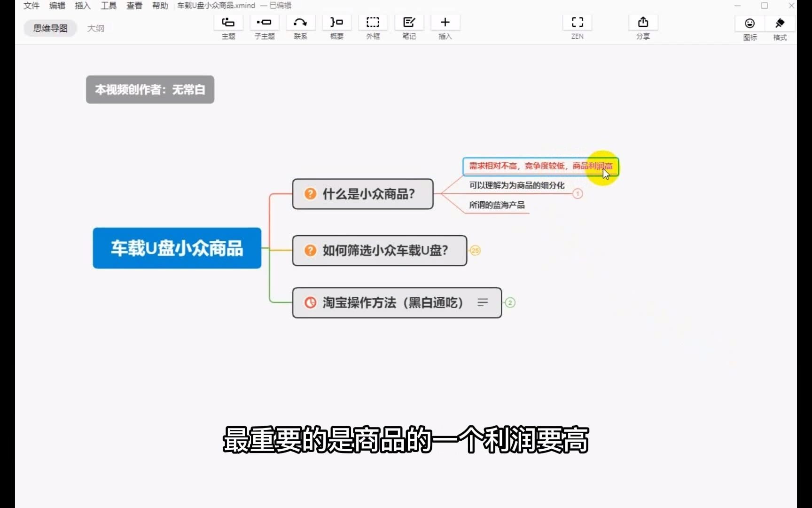This screenshot has height=508, width=812.
Task: Minimize the XMind window
Action: [x=737, y=6]
